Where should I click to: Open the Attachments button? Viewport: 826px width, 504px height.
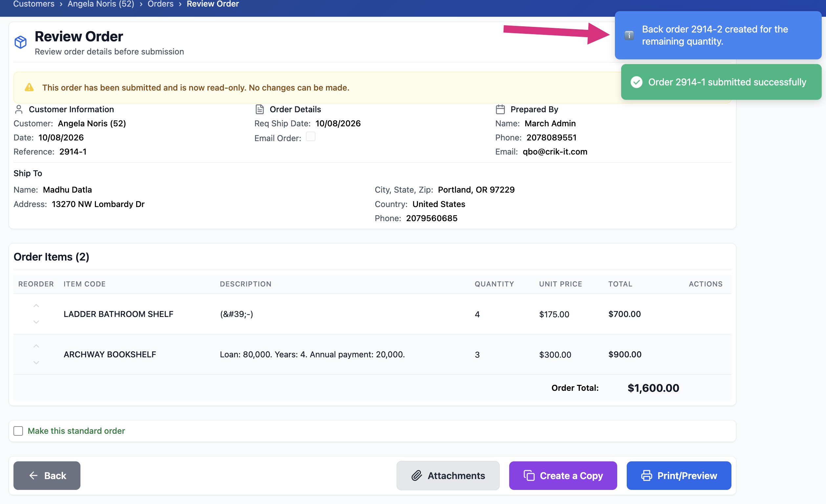(x=448, y=475)
